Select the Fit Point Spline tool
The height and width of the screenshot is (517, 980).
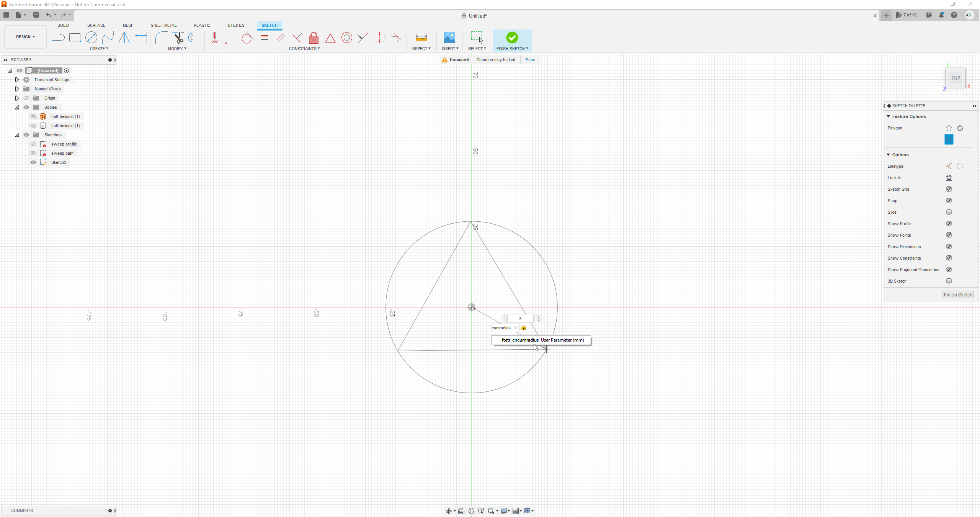pos(108,38)
